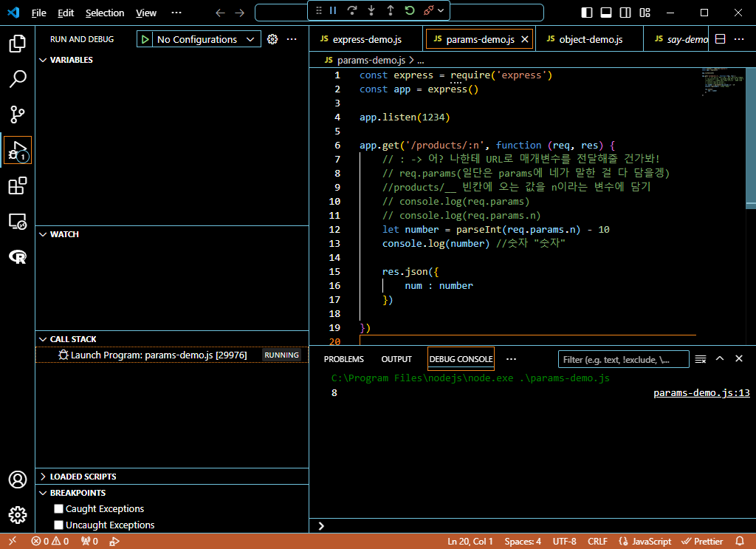The width and height of the screenshot is (756, 549).
Task: Open the Accounts menu
Action: [18, 480]
